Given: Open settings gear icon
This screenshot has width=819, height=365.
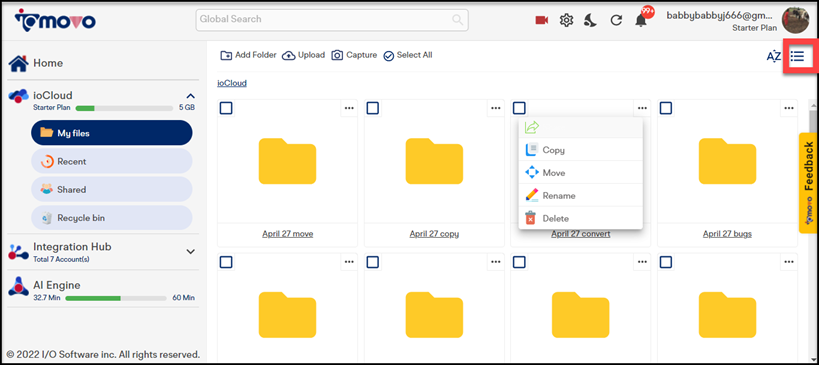Looking at the screenshot, I should (566, 20).
